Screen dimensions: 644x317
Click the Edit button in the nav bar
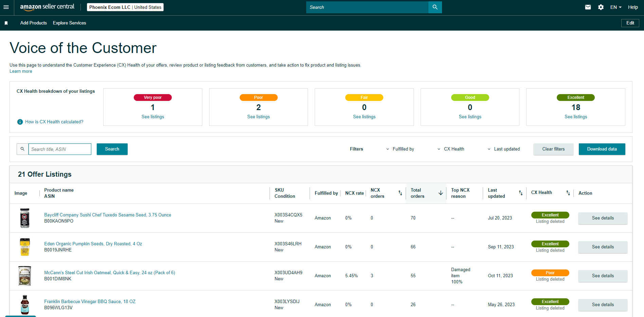pyautogui.click(x=630, y=23)
